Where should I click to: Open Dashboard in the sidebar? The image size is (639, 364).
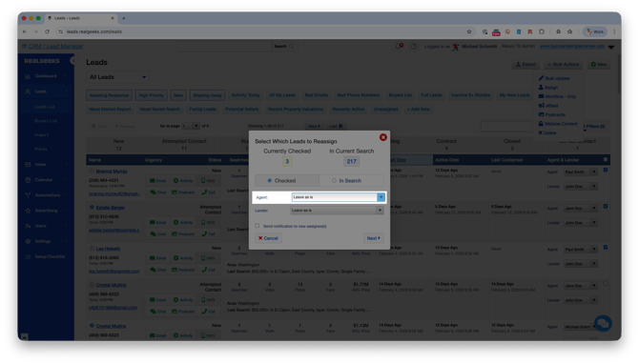pos(46,76)
